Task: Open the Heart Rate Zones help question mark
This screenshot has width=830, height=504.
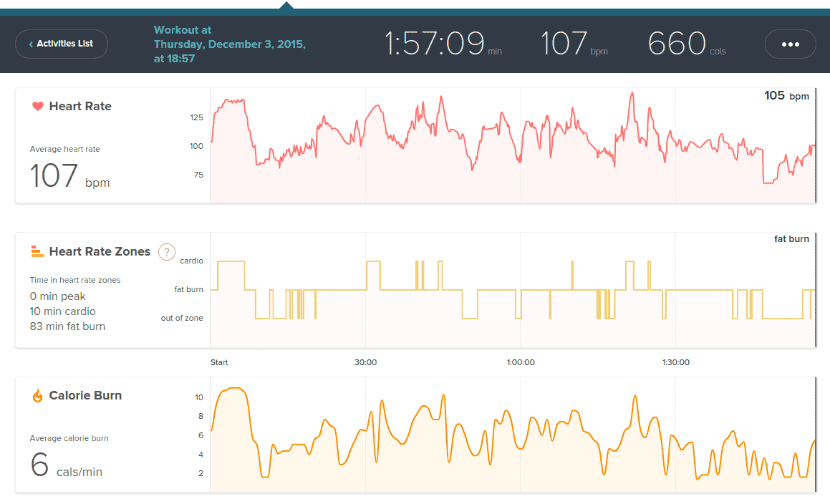Action: click(x=166, y=252)
